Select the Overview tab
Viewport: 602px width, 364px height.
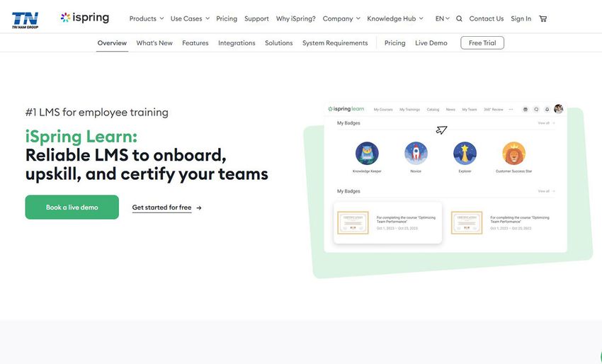[112, 43]
